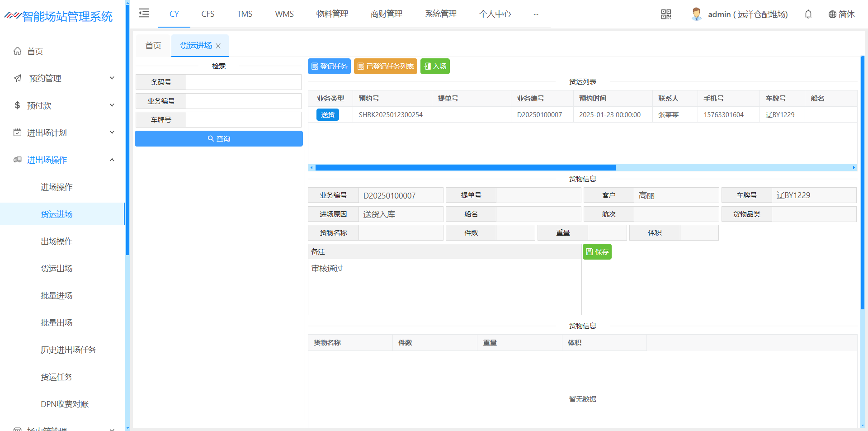The height and width of the screenshot is (431, 868).
Task: Click the green 保存 save button
Action: [597, 252]
